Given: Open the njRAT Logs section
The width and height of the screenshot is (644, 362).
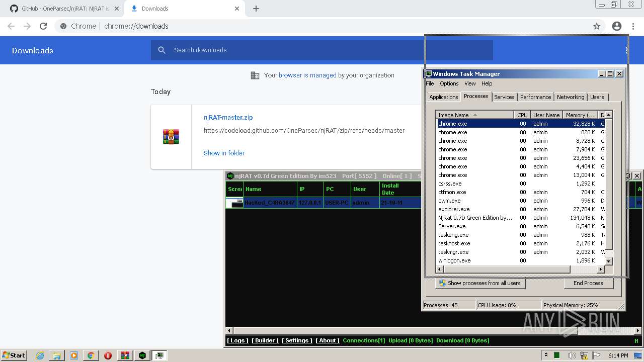Looking at the screenshot, I should click(237, 340).
